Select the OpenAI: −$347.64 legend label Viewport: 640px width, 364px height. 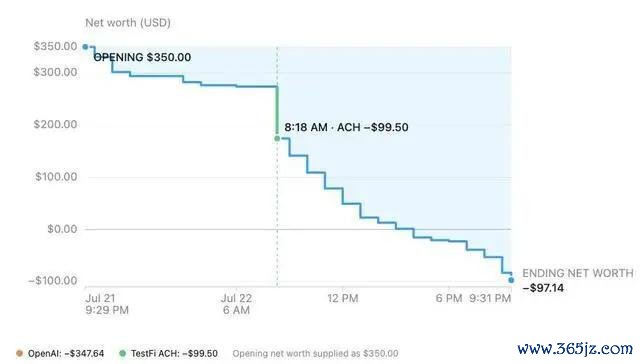point(66,353)
